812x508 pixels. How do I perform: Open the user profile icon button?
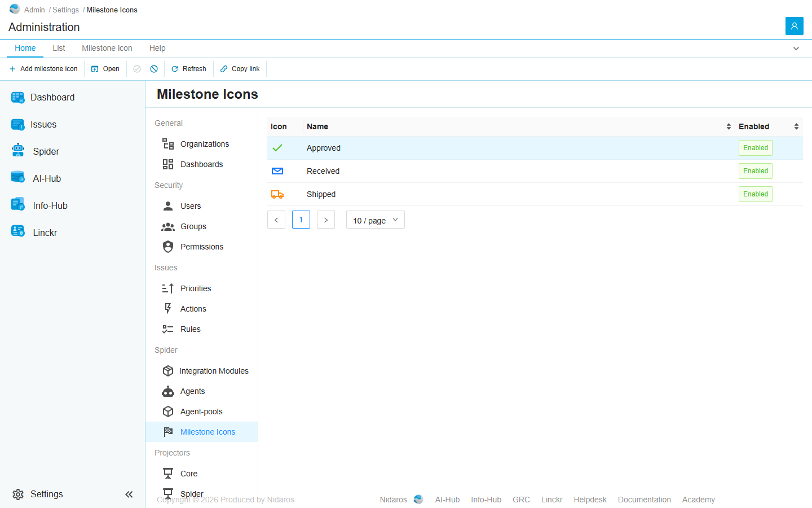[794, 26]
